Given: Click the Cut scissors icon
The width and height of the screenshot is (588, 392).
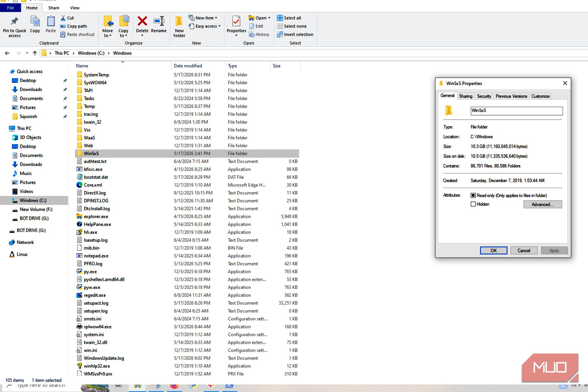Looking at the screenshot, I should click(63, 18).
